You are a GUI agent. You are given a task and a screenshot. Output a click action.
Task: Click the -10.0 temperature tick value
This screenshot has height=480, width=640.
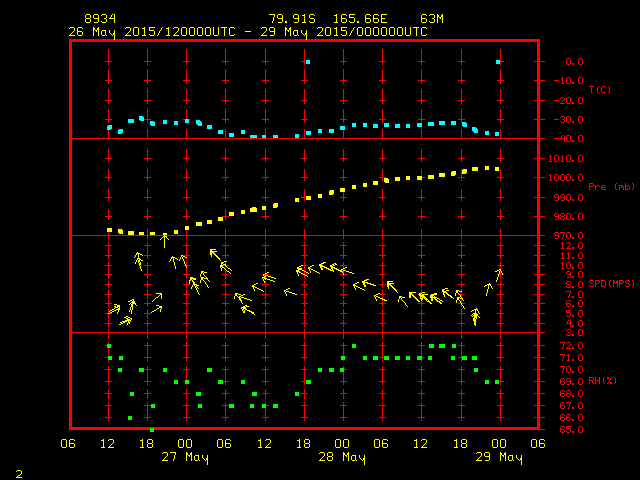[x=569, y=80]
